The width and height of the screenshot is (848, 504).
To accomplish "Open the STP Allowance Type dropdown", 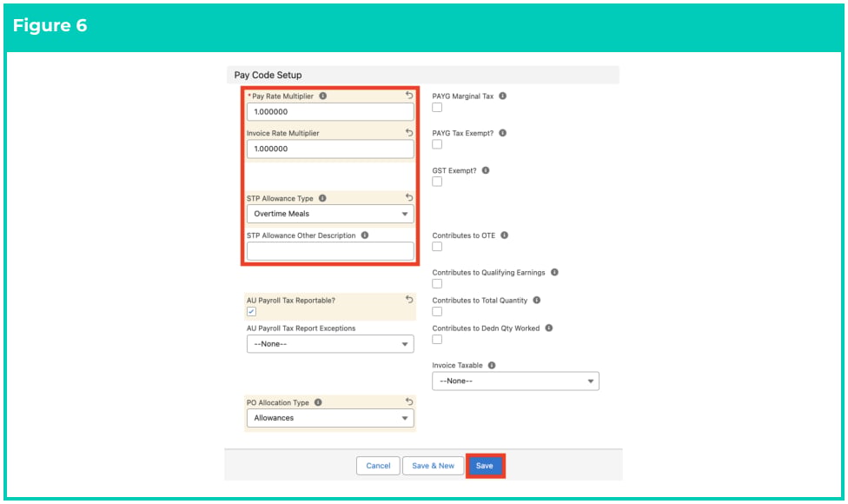I will click(x=330, y=214).
